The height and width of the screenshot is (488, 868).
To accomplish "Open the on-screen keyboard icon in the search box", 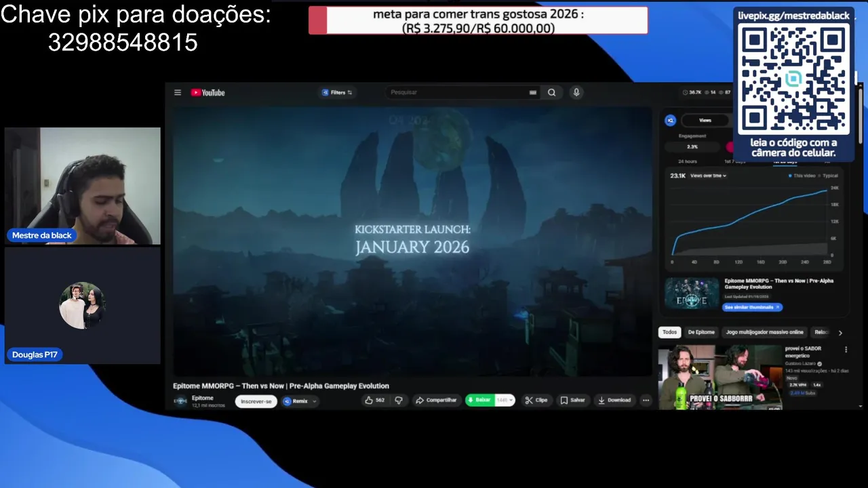I will [533, 93].
